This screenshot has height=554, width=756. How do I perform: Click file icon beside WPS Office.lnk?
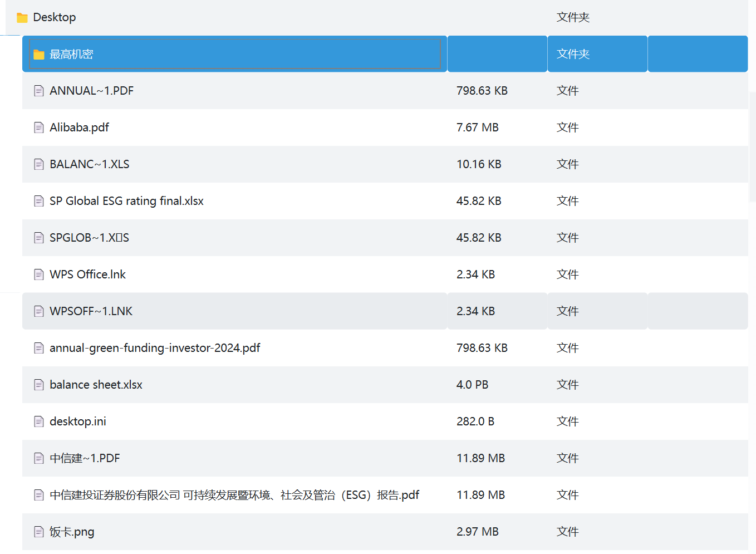pos(39,275)
